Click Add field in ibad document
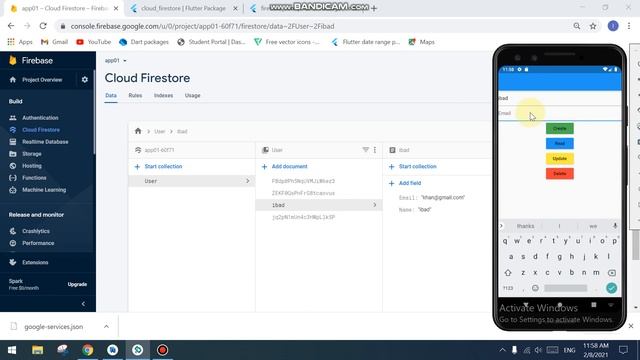640x360 pixels. (x=405, y=183)
